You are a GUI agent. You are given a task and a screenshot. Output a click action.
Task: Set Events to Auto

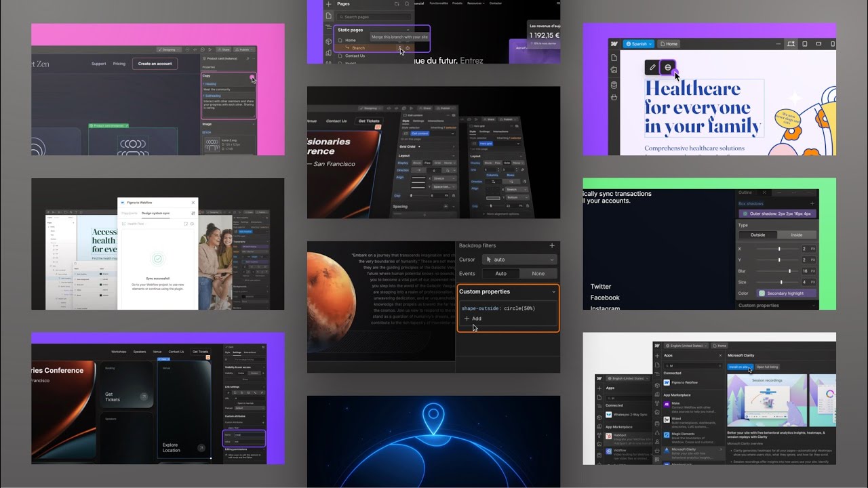tap(501, 273)
